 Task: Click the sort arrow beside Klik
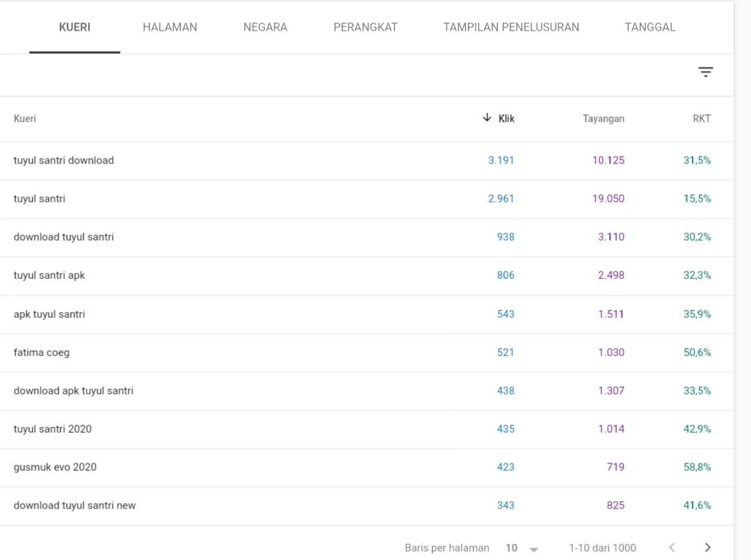(x=487, y=118)
